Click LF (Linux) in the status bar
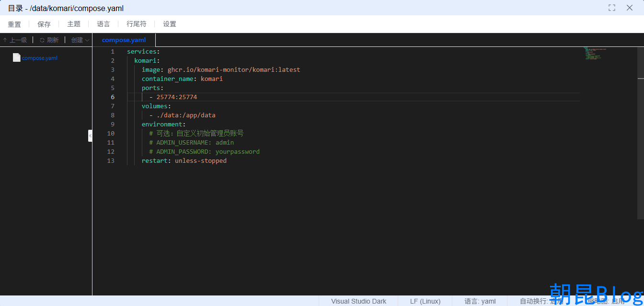This screenshot has width=644, height=306. tap(425, 301)
